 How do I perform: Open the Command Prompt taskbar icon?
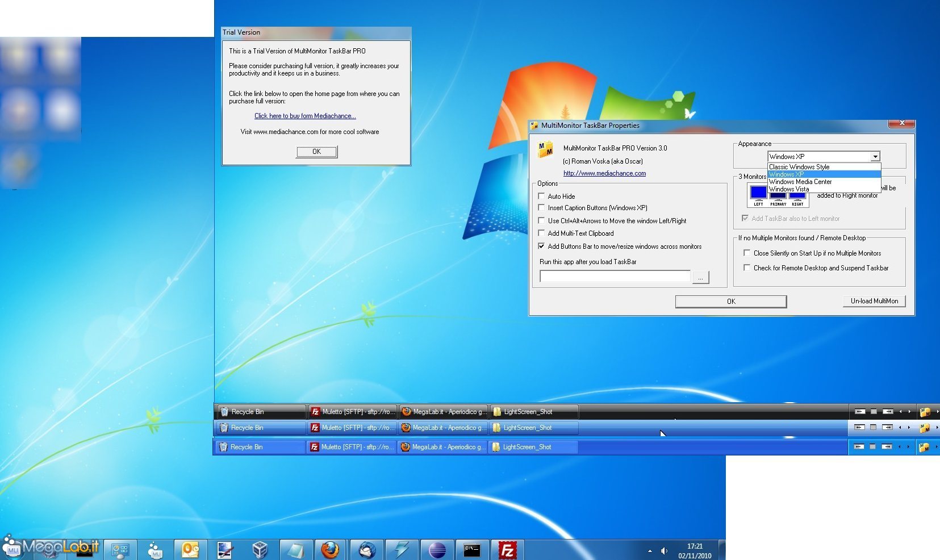pyautogui.click(x=472, y=550)
